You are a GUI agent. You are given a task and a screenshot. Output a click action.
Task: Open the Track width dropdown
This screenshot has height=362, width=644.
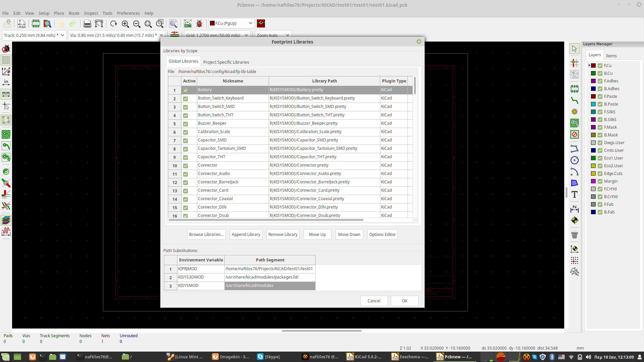pyautogui.click(x=34, y=35)
